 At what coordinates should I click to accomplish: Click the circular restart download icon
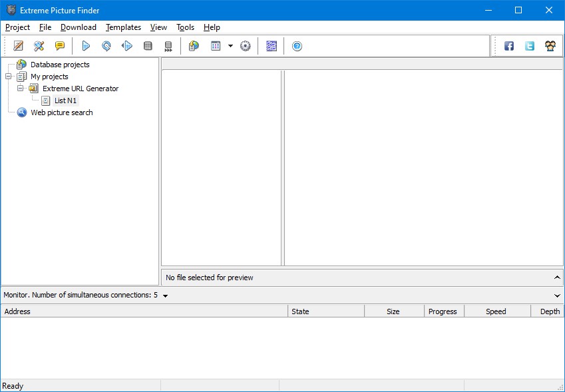click(106, 46)
